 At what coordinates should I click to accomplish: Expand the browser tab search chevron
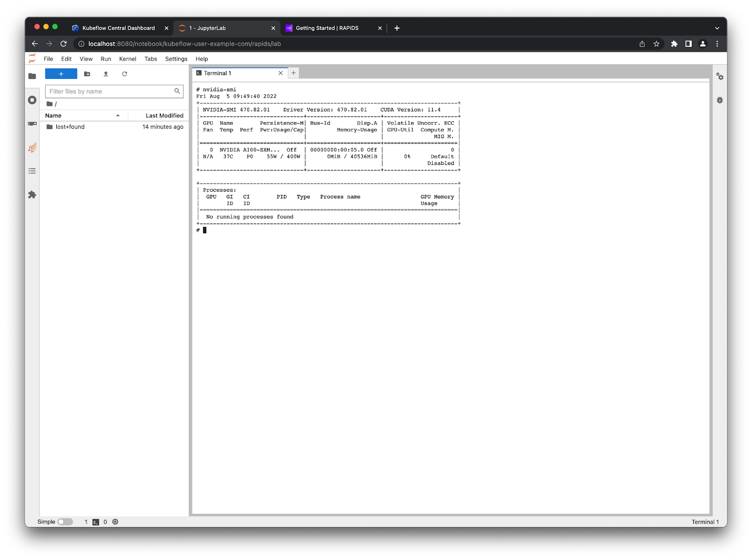pyautogui.click(x=717, y=28)
